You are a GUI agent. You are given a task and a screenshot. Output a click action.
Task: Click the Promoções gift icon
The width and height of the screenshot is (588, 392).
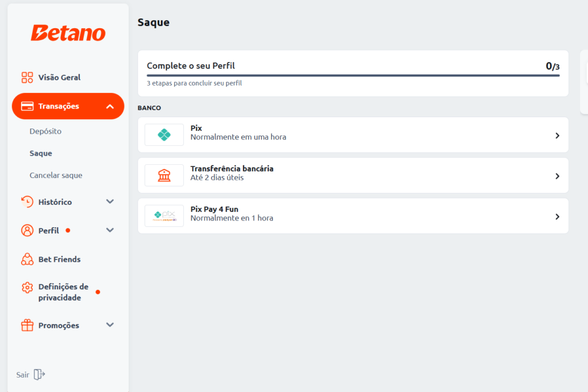[x=27, y=325]
